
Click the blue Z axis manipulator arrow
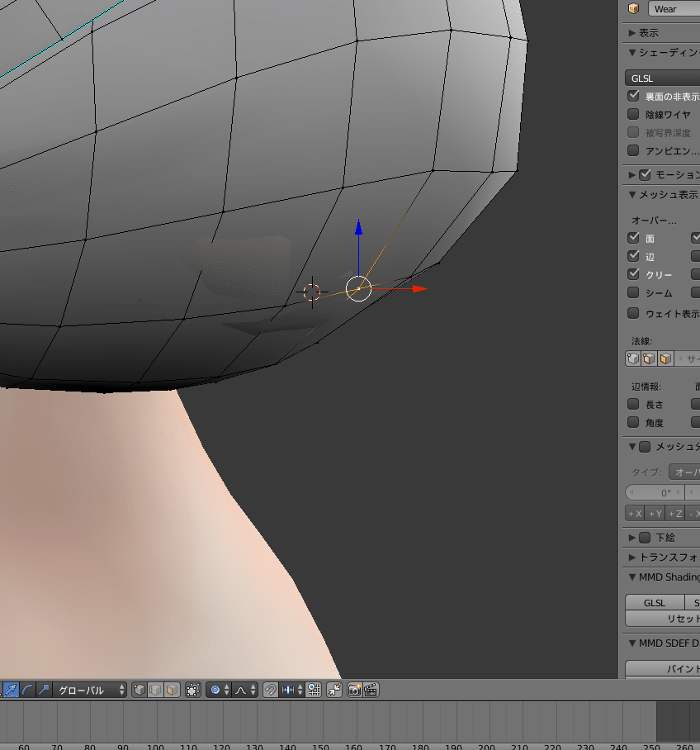tap(358, 226)
